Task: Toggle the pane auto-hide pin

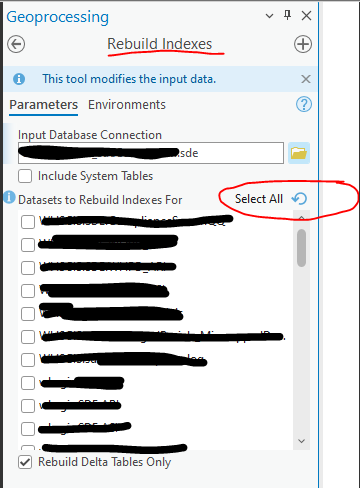Action: click(287, 15)
